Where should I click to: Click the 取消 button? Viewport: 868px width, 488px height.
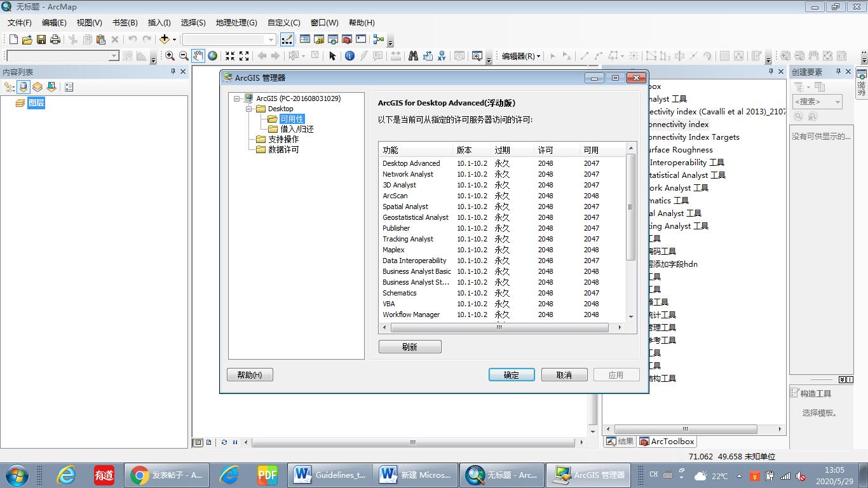coord(564,375)
